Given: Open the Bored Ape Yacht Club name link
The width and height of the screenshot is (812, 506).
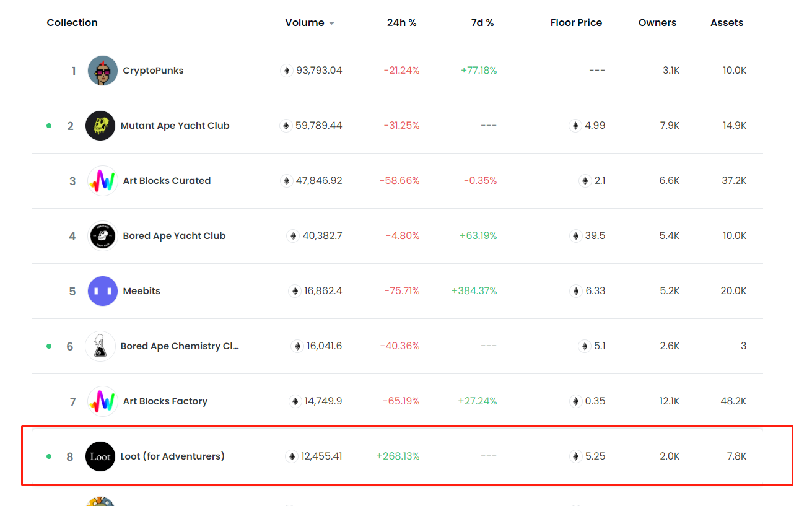Looking at the screenshot, I should pyautogui.click(x=174, y=236).
